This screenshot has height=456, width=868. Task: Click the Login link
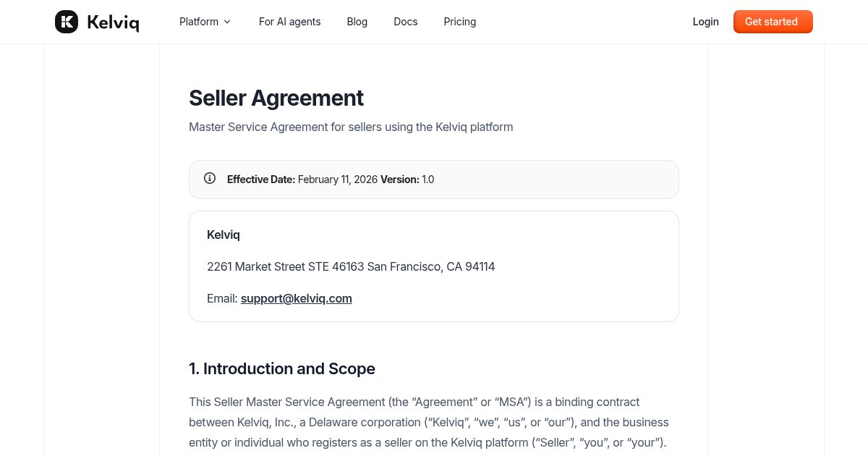[x=706, y=22]
